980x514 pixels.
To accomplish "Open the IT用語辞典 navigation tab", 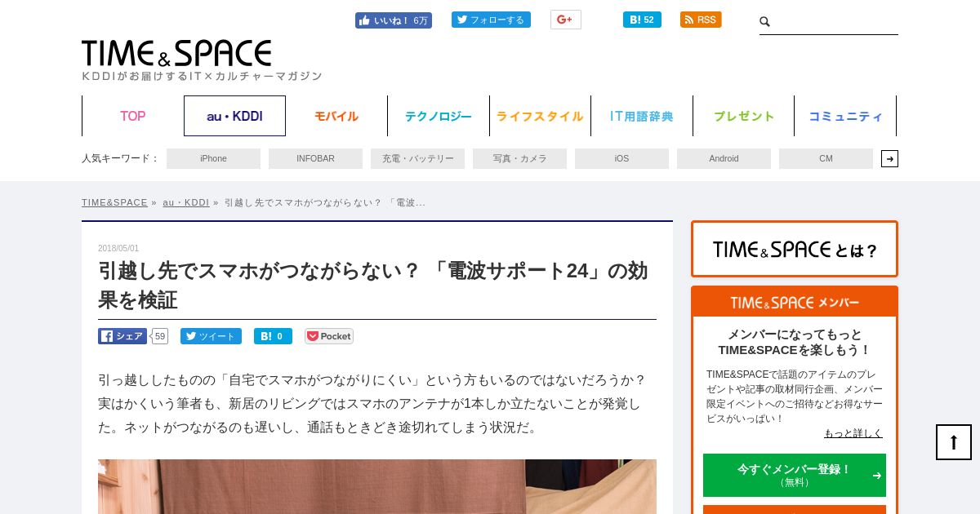I will [x=642, y=116].
